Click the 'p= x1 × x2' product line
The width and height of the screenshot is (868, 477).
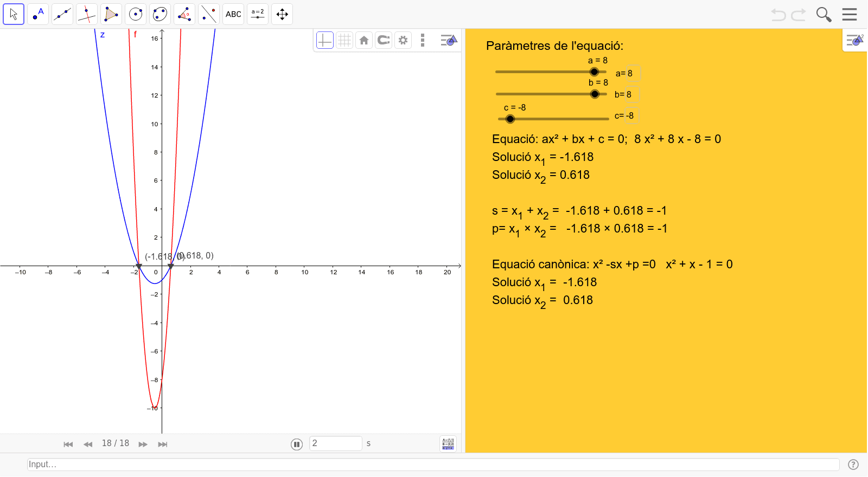[579, 229]
